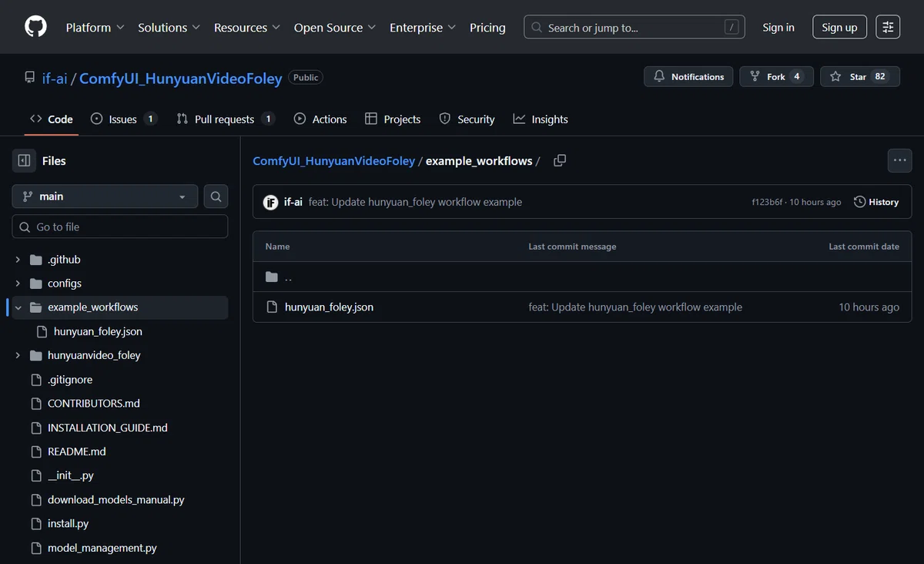Go to the parent directory row
This screenshot has height=564, width=924.
[582, 277]
